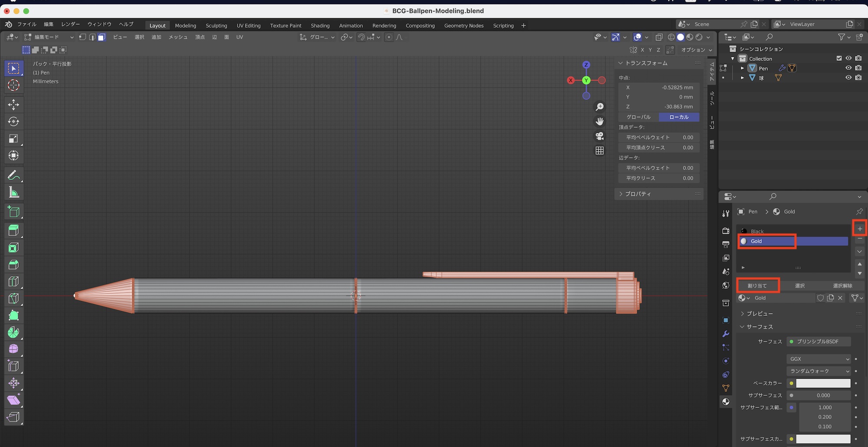
Task: Choose the Annotate pencil tool
Action: pyautogui.click(x=13, y=175)
